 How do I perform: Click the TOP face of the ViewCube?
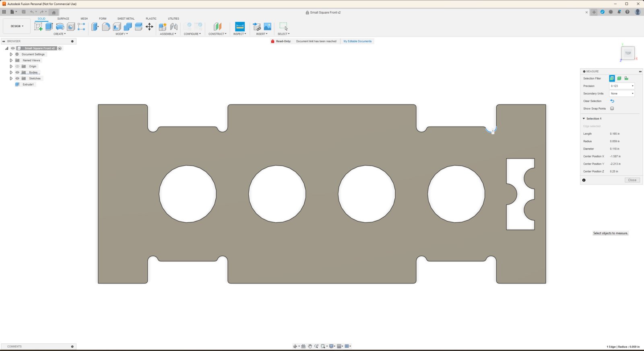click(628, 53)
